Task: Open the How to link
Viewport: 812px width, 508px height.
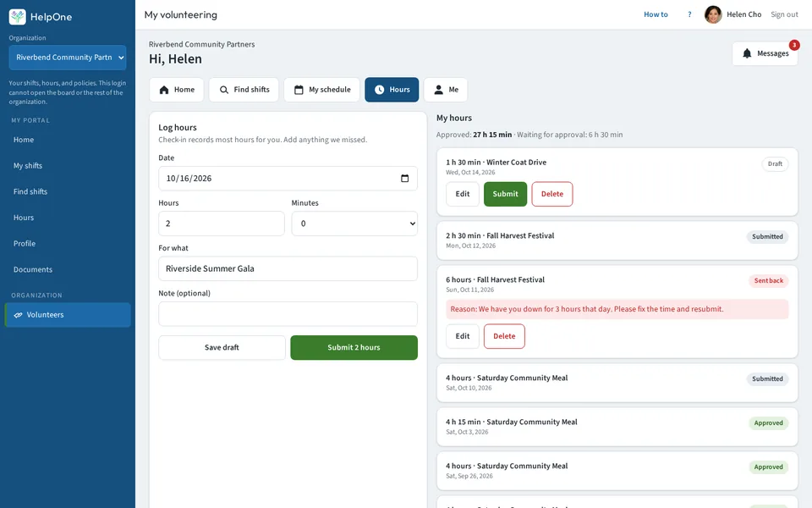Action: click(x=656, y=14)
